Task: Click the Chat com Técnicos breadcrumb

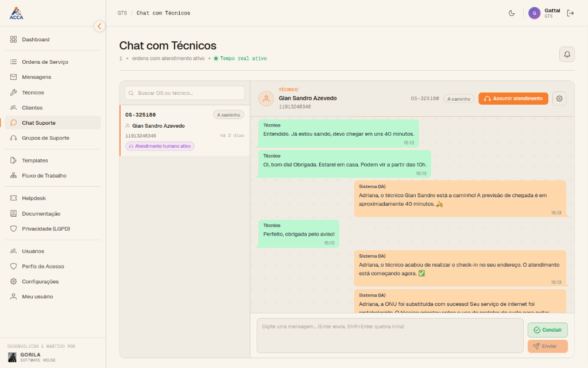Action: click(163, 13)
